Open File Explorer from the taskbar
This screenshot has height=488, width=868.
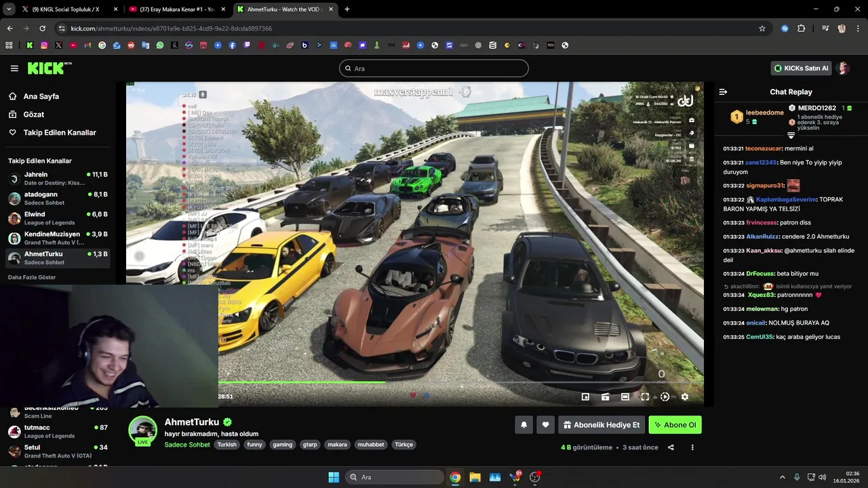475,477
